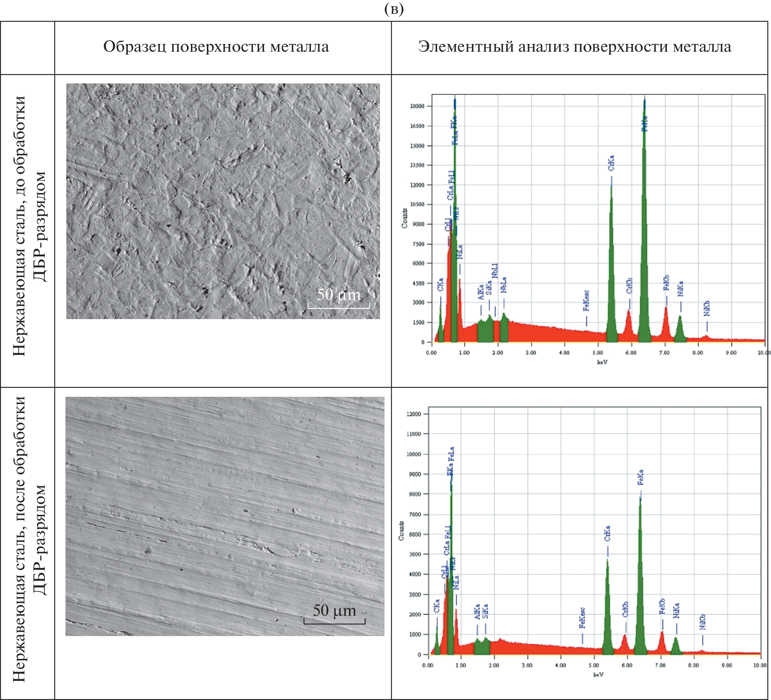This screenshot has width=771, height=700.
Task: Pick the NiKb label in top spectrum
Action: coord(707,308)
